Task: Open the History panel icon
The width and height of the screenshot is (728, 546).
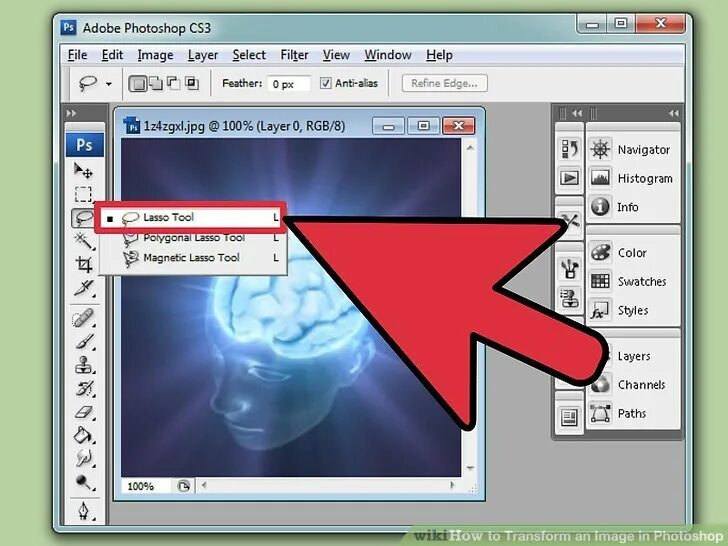Action: [x=570, y=149]
